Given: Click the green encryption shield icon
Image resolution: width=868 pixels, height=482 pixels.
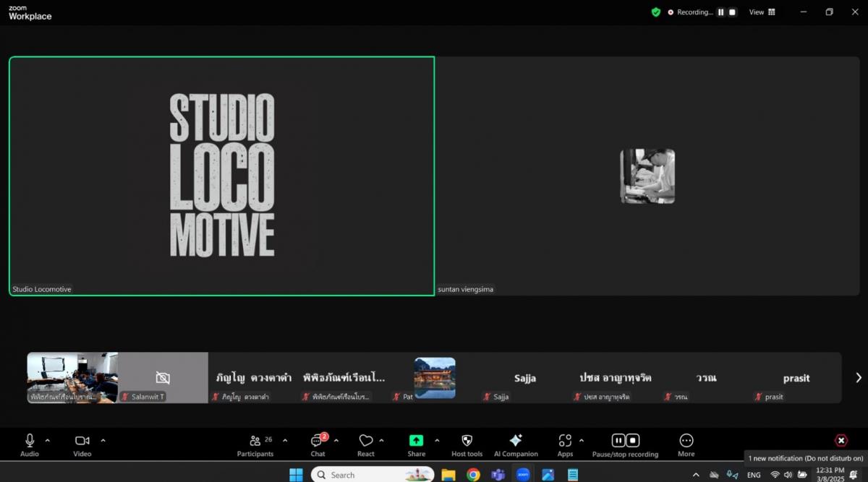Looking at the screenshot, I should point(656,12).
